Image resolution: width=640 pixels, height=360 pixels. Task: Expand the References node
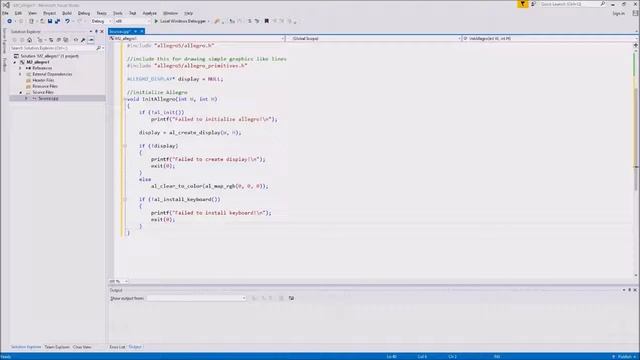point(20,68)
